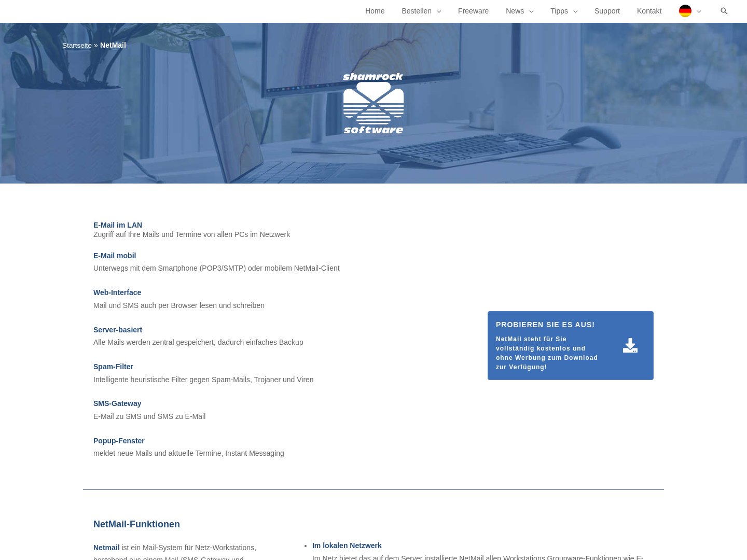This screenshot has height=560, width=747.
Task: Go to Home in navigation
Action: tap(375, 11)
